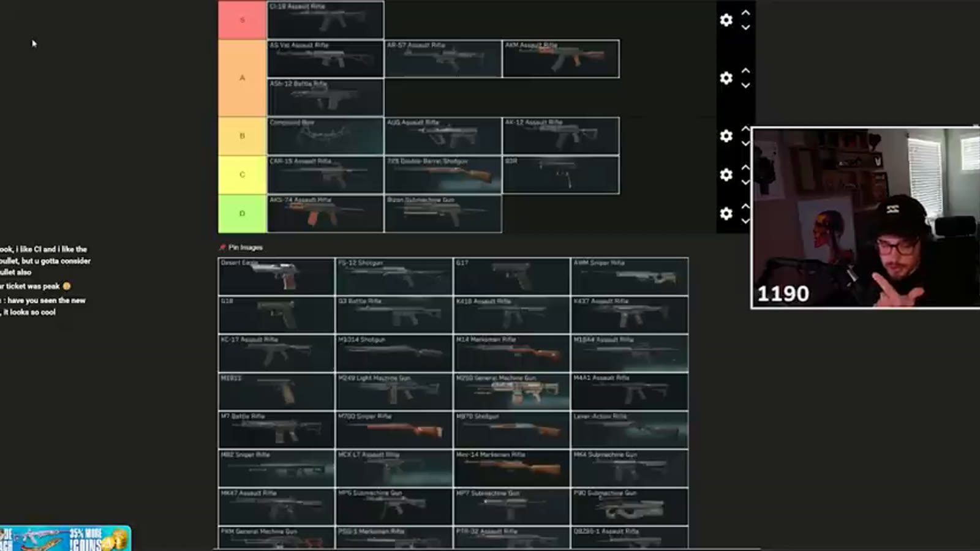Click the G18 pistol image

click(x=276, y=315)
